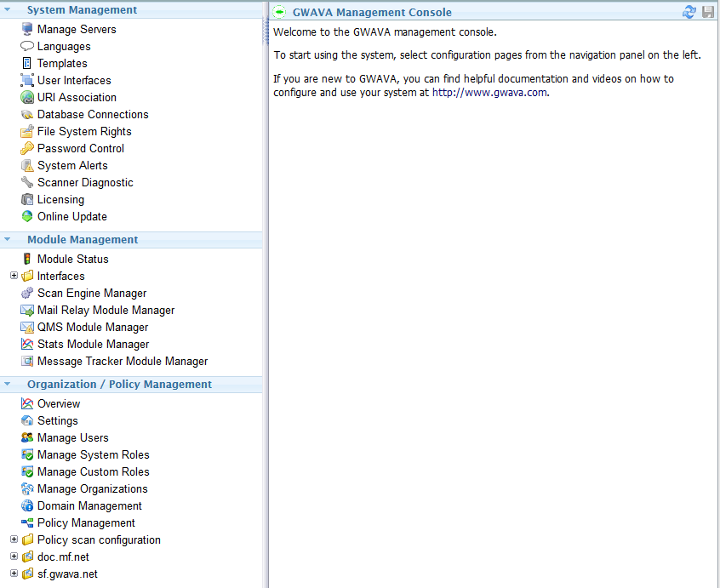720x588 pixels.
Task: Open the Manage Servers page
Action: [x=77, y=29]
